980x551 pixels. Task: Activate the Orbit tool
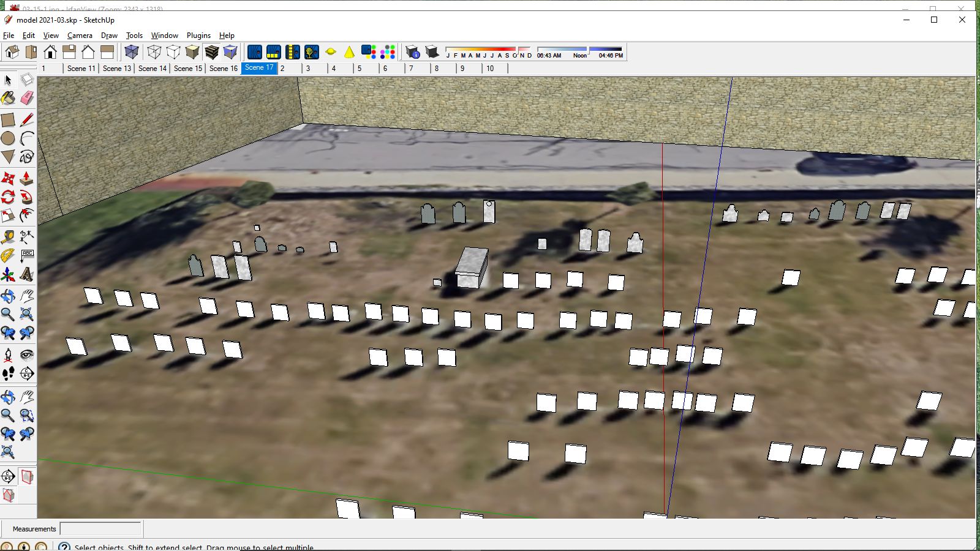[9, 296]
